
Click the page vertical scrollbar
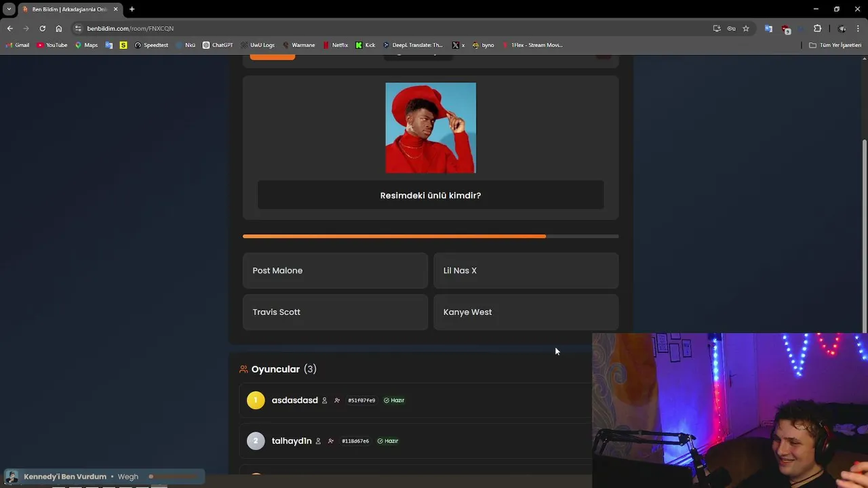coord(865,237)
